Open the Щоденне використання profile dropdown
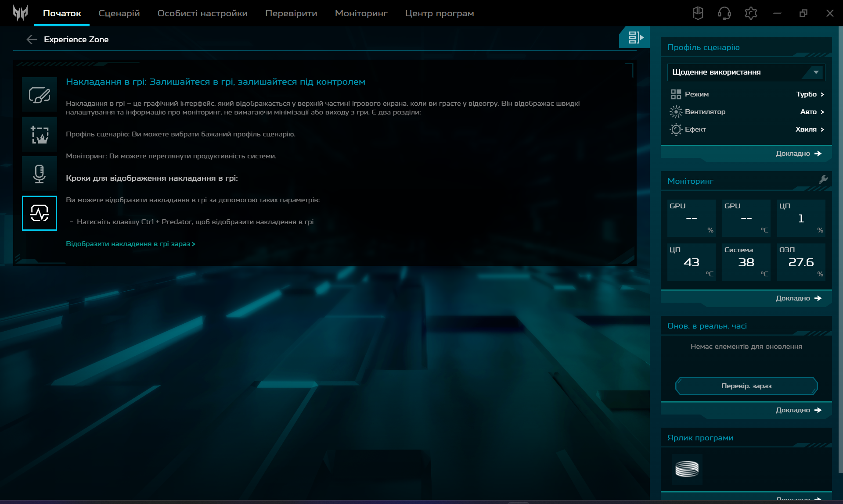The width and height of the screenshot is (843, 504). pos(746,72)
